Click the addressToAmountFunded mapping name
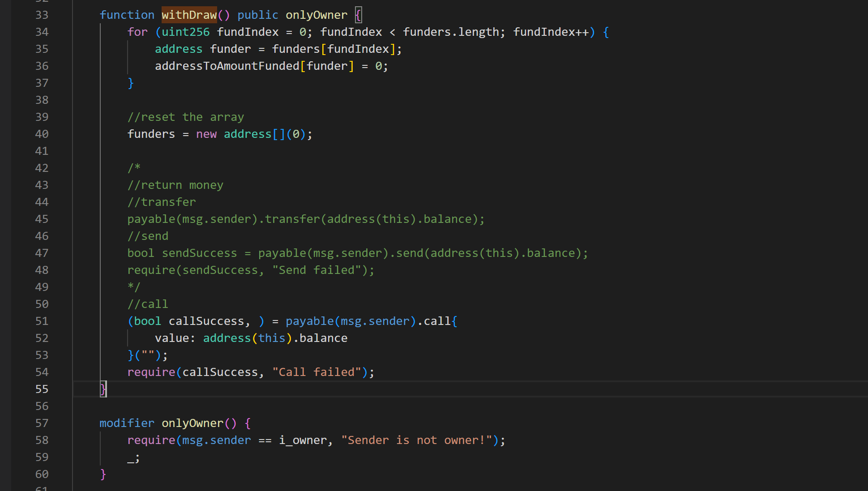868x491 pixels. (227, 66)
